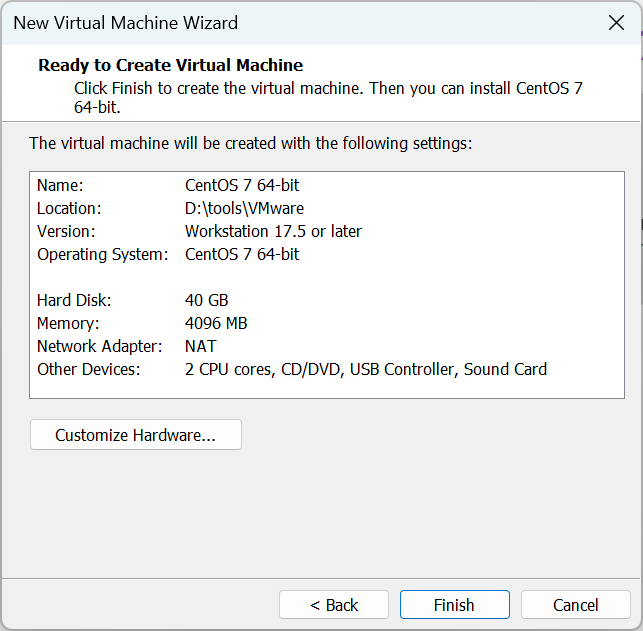This screenshot has height=631, width=643.
Task: Click the New Virtual Machine Wizard title bar
Action: [x=300, y=23]
